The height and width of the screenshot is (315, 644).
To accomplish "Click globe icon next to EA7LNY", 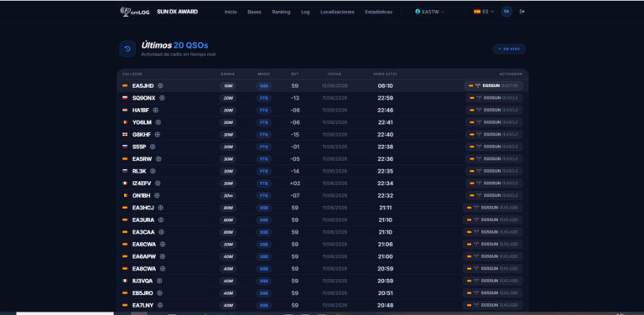I will pyautogui.click(x=160, y=305).
